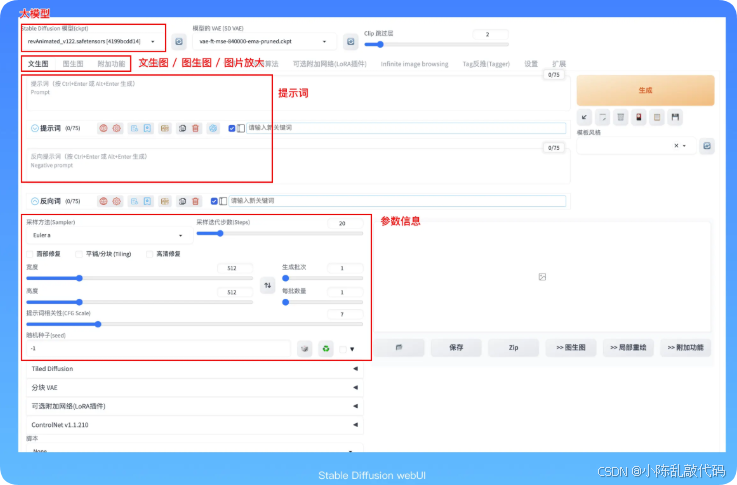Open the 模板风格 styles dropdown
Image resolution: width=737 pixels, height=485 pixels.
(636, 146)
